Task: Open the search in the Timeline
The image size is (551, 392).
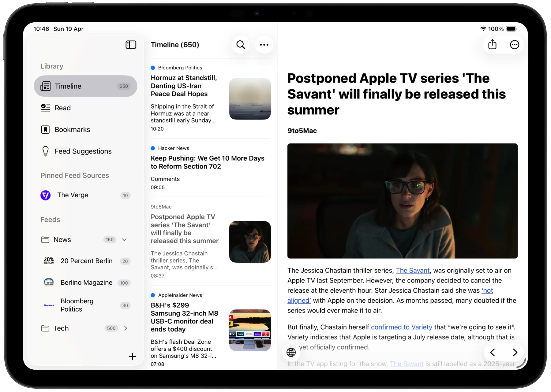Action: point(241,45)
